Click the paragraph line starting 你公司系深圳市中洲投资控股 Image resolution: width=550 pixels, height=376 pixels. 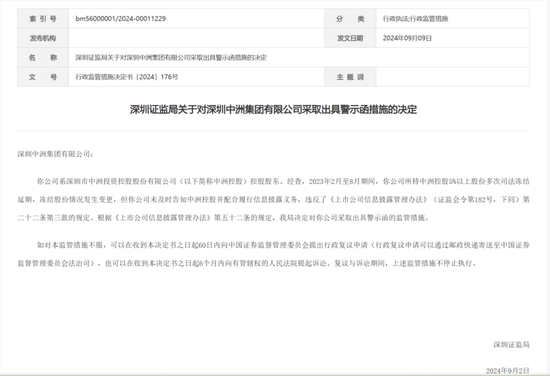click(x=283, y=181)
